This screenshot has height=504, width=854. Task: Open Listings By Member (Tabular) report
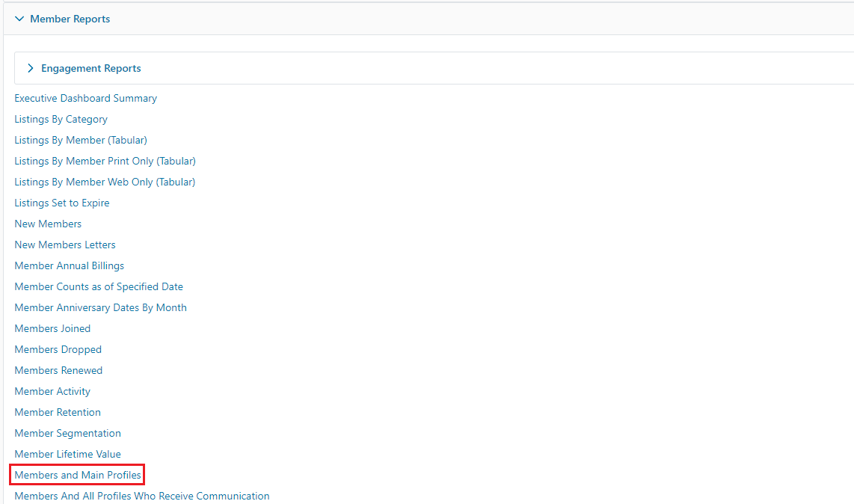tap(81, 140)
